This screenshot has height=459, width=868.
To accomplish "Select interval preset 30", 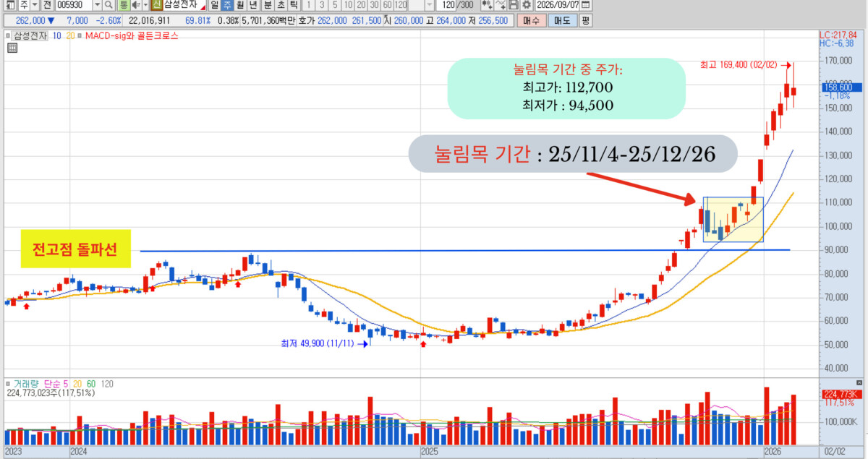I will point(374,5).
